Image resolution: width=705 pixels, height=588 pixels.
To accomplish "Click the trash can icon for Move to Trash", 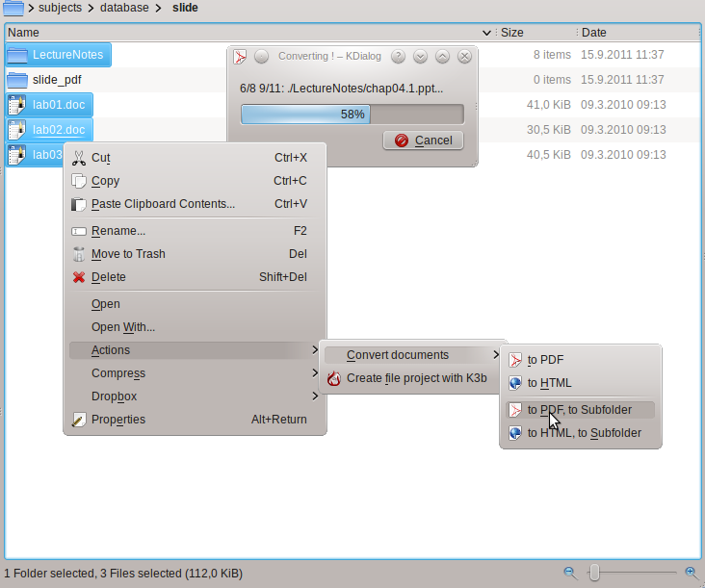I will coord(79,254).
